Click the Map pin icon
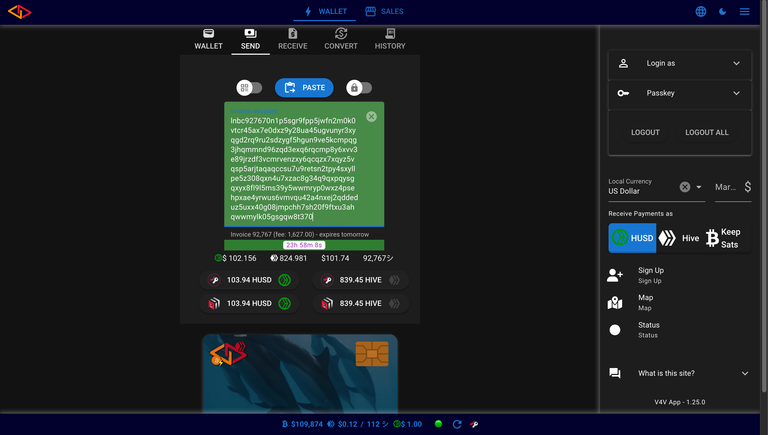The height and width of the screenshot is (435, 768). tap(615, 303)
